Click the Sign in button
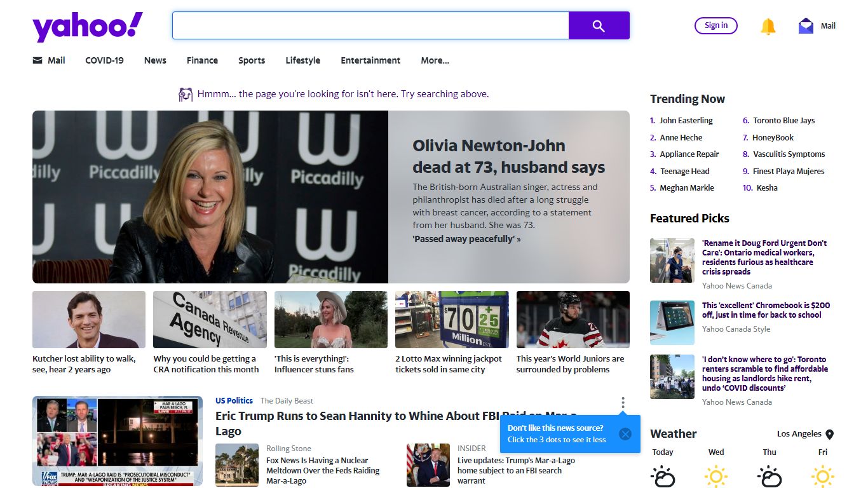The height and width of the screenshot is (488, 868). pyautogui.click(x=716, y=25)
